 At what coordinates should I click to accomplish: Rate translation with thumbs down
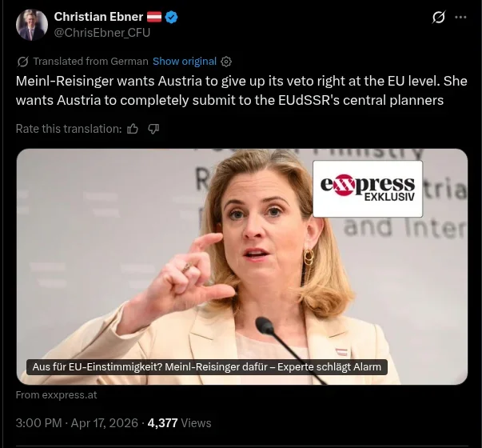(153, 129)
